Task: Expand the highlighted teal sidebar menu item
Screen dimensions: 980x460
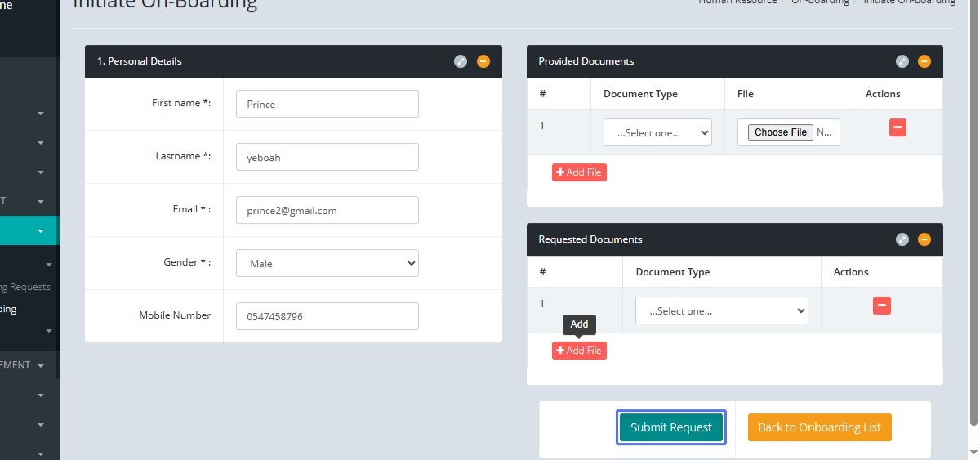Action: point(29,231)
